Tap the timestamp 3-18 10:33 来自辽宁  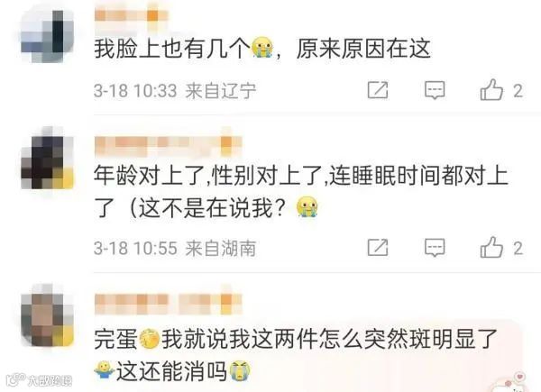point(175,91)
